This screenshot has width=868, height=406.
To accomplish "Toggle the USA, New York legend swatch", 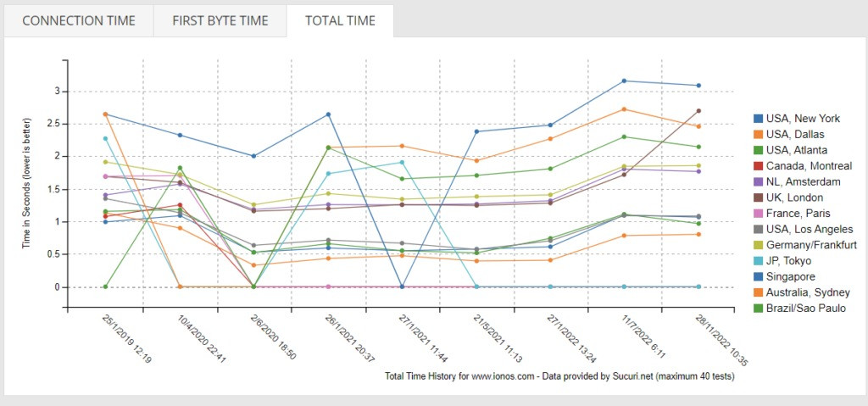I will 759,119.
